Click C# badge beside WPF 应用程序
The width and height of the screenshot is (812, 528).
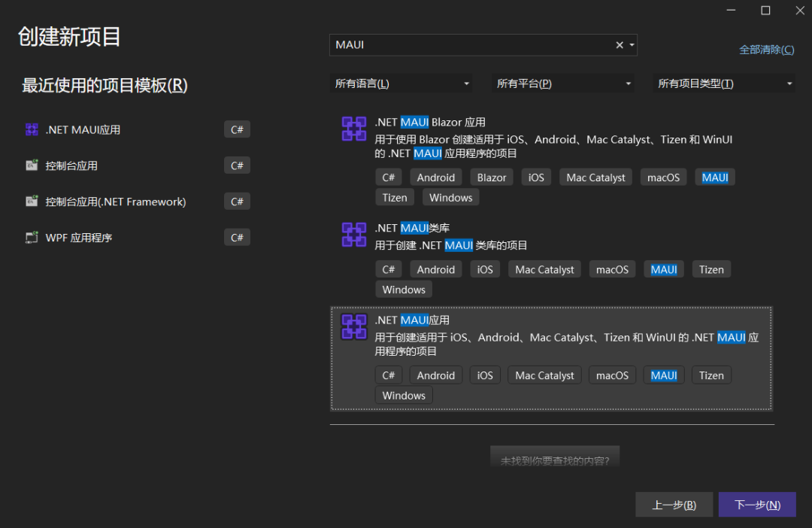(x=237, y=238)
